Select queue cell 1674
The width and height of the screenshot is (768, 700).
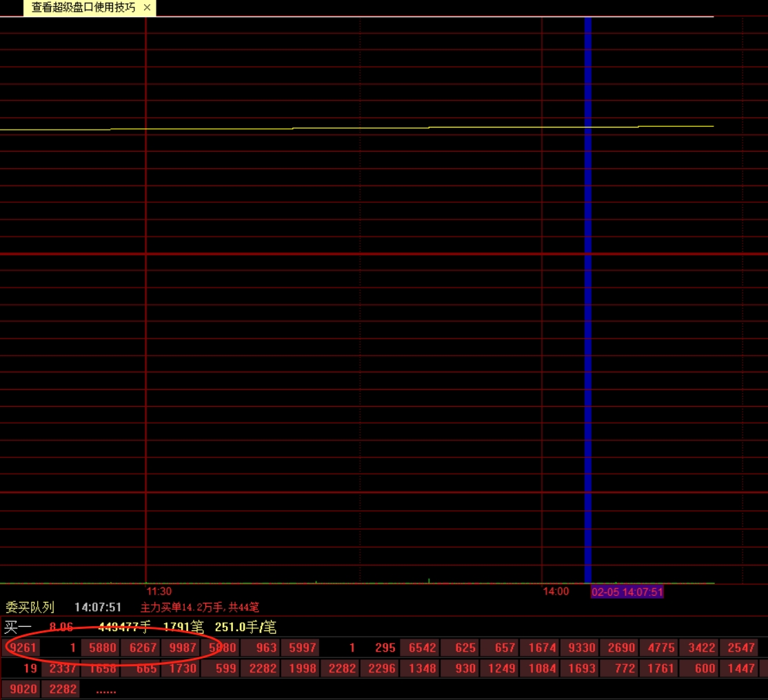(x=540, y=648)
